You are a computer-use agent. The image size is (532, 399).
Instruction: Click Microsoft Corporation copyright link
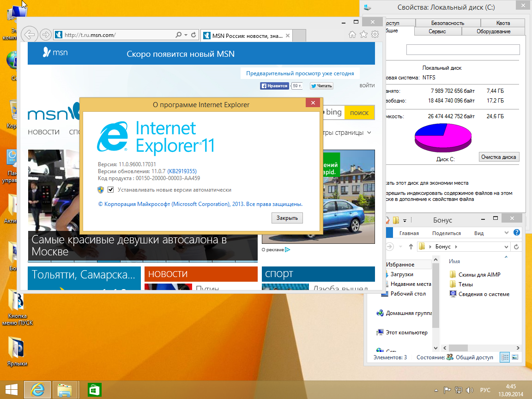[200, 204]
